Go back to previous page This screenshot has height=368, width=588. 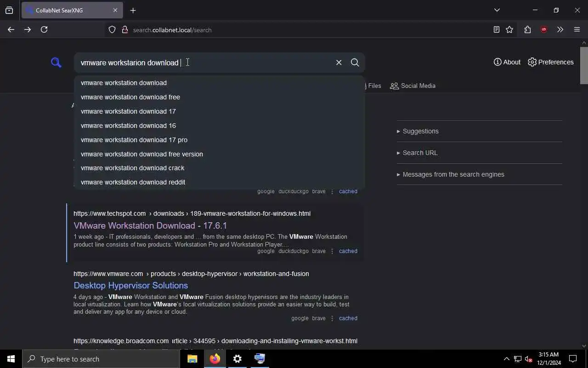point(11,29)
